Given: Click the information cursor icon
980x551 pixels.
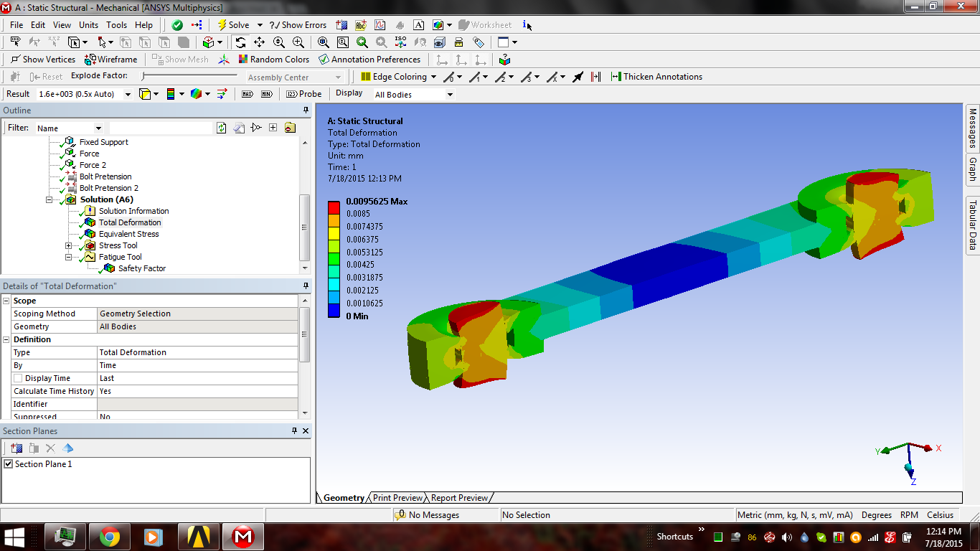Looking at the screenshot, I should pos(527,25).
